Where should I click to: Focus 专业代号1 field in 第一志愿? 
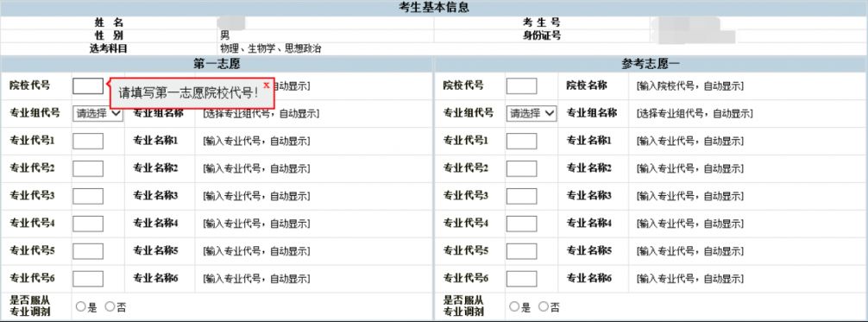(x=88, y=141)
